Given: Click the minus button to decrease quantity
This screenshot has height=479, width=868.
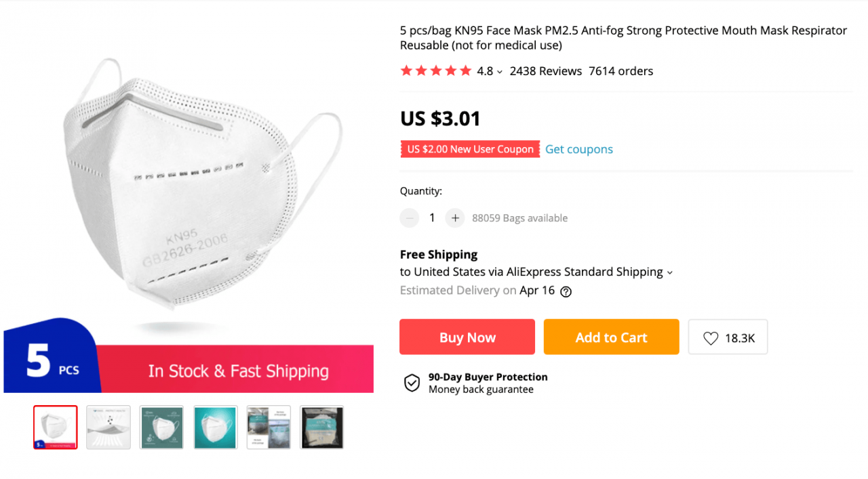Looking at the screenshot, I should pos(409,217).
